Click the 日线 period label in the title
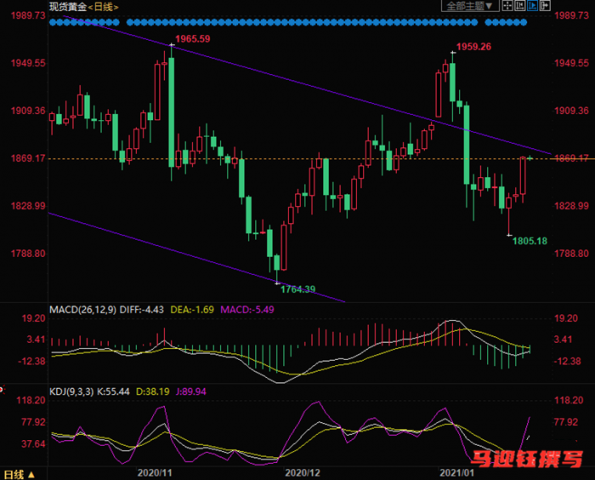The image size is (595, 480). pyautogui.click(x=103, y=7)
